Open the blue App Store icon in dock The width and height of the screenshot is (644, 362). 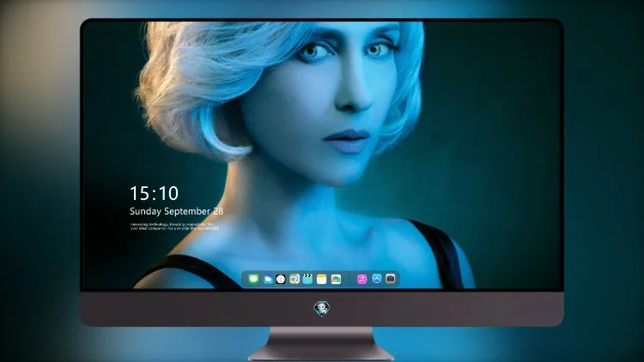(x=377, y=279)
